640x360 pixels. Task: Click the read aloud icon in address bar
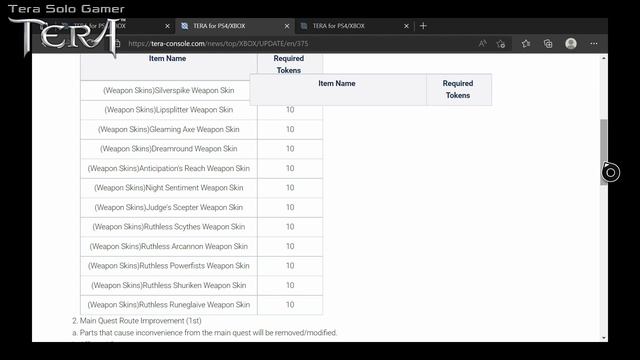pos(482,44)
